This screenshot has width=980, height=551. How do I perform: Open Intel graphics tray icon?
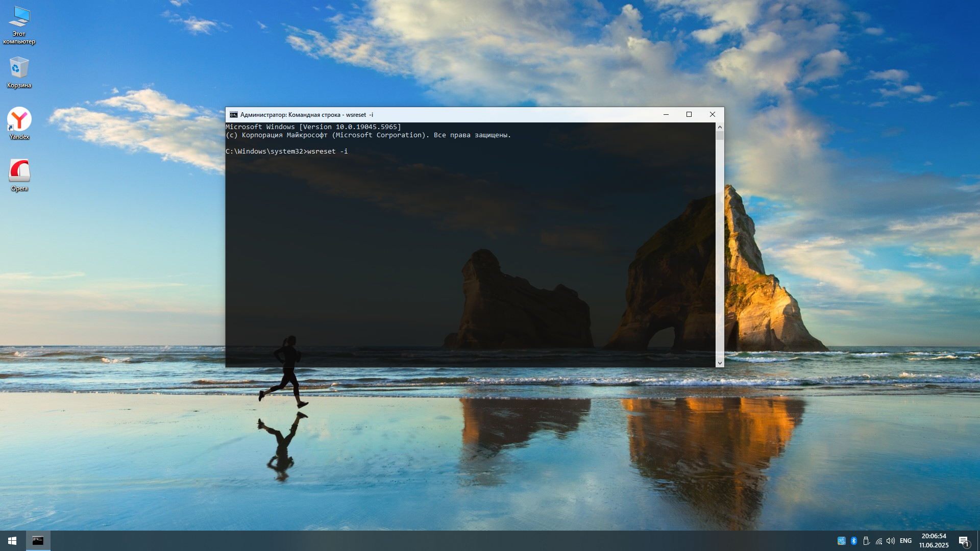pos(841,541)
